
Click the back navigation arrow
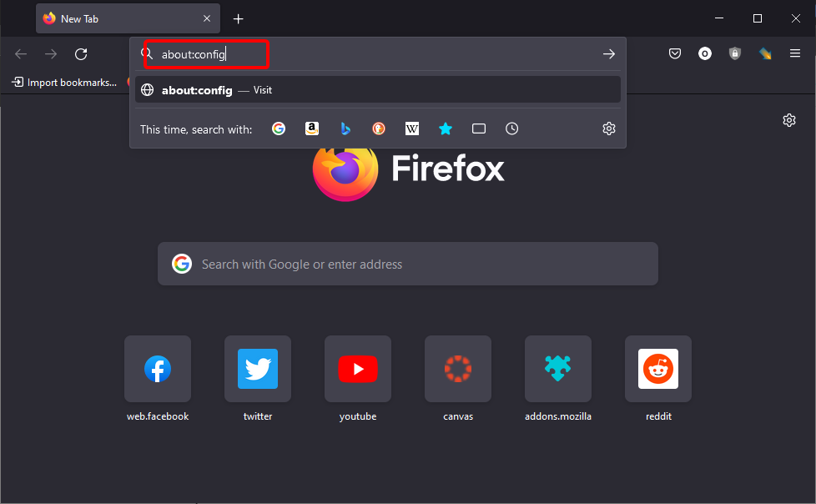tap(21, 53)
